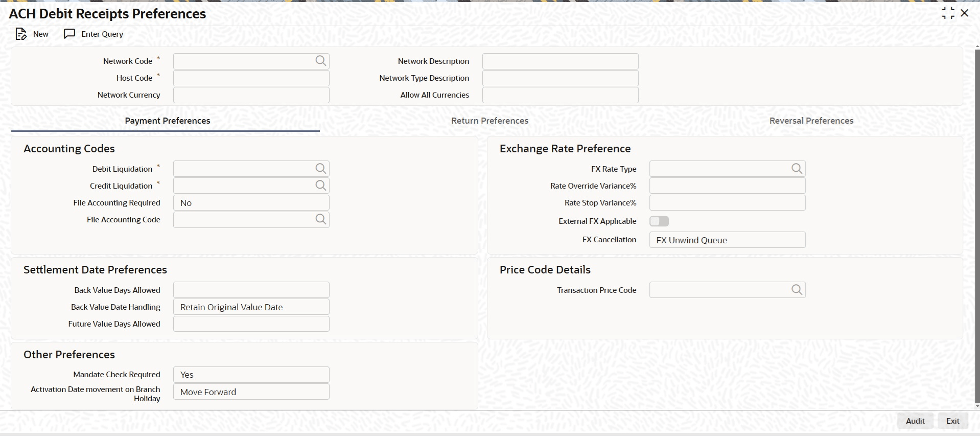Viewport: 980px width, 437px height.
Task: Open Credit Liquidation lookup search icon
Action: pos(320,186)
